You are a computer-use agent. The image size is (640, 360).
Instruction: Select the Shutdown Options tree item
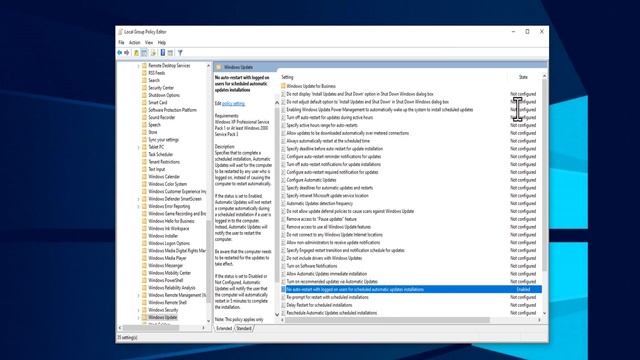click(x=164, y=95)
